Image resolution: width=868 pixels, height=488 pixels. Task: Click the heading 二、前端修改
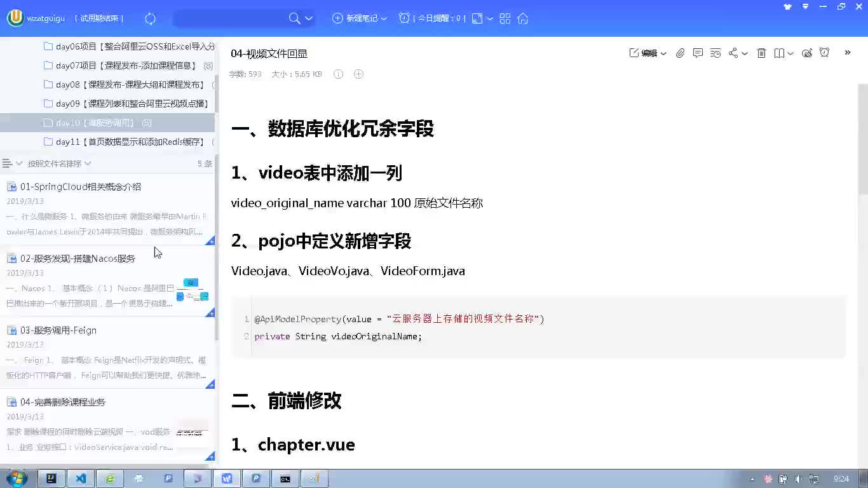point(287,400)
